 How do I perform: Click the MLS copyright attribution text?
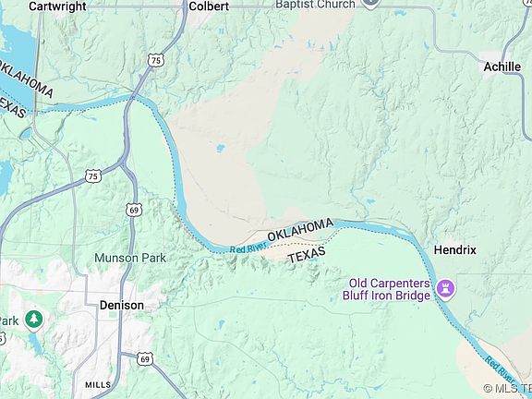click(508, 388)
